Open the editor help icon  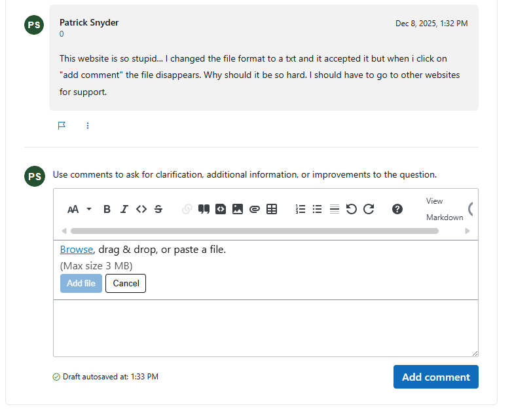(397, 209)
